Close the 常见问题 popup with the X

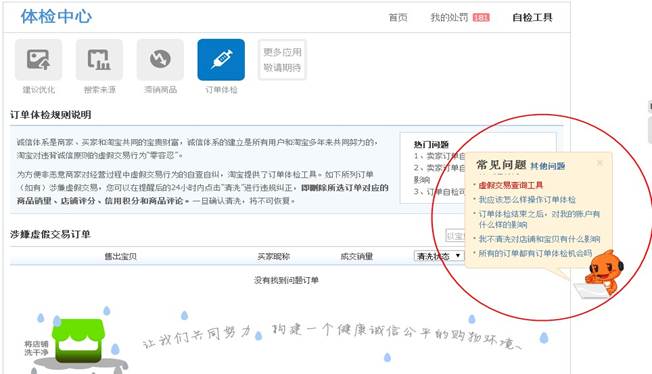[x=600, y=163]
